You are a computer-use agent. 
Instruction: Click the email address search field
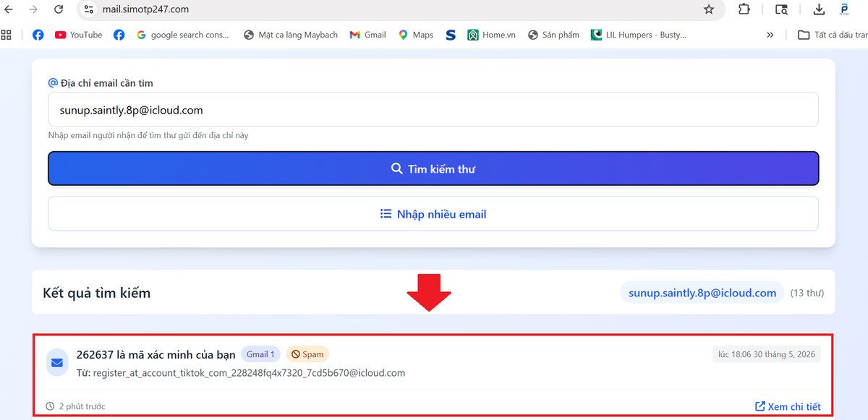click(433, 110)
